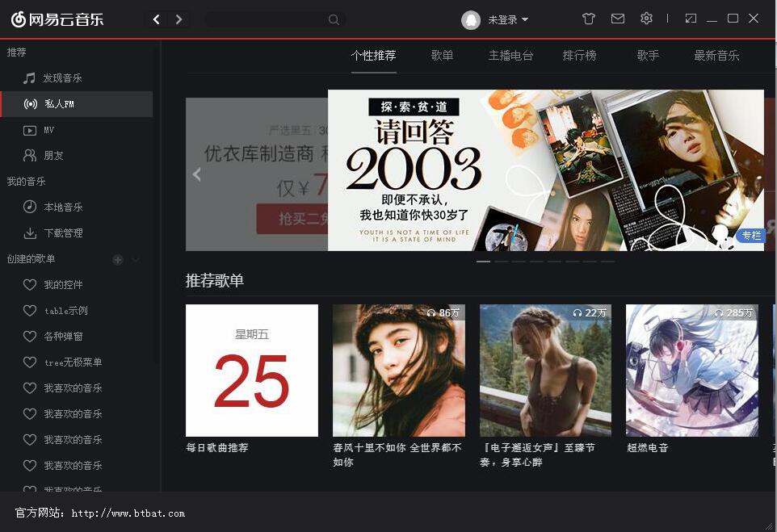Go forward with the right arrow
The width and height of the screenshot is (777, 532).
pyautogui.click(x=178, y=19)
